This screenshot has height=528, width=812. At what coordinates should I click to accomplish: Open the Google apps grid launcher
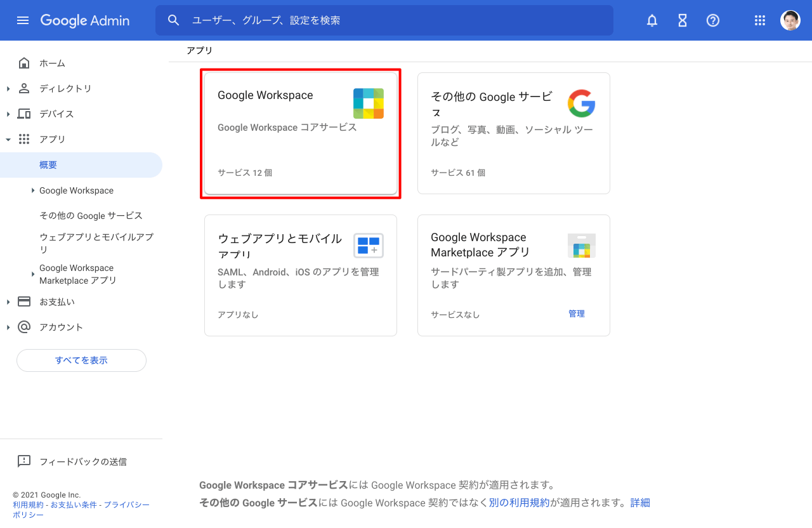760,20
